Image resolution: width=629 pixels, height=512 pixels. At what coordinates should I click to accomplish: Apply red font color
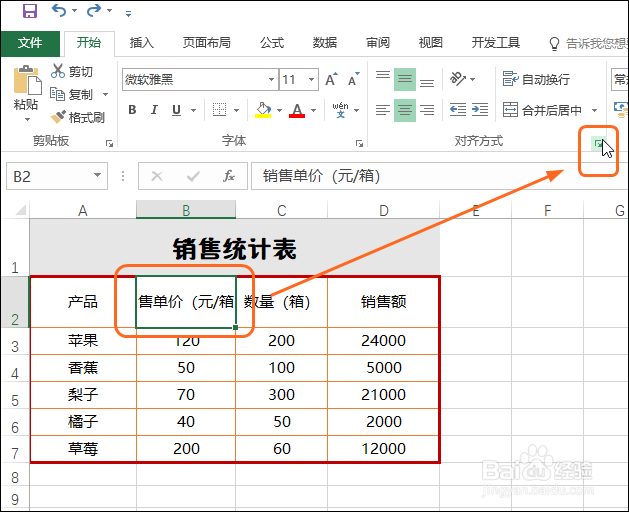point(297,110)
